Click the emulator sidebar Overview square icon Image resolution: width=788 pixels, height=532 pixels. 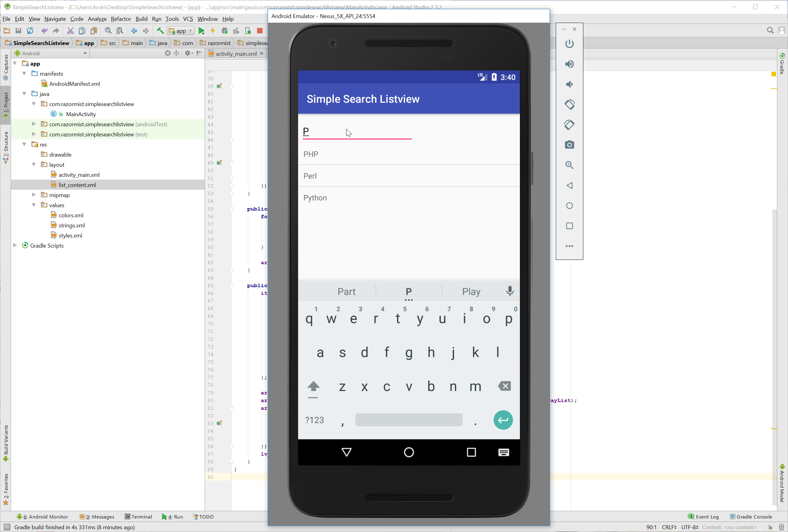[x=569, y=226]
